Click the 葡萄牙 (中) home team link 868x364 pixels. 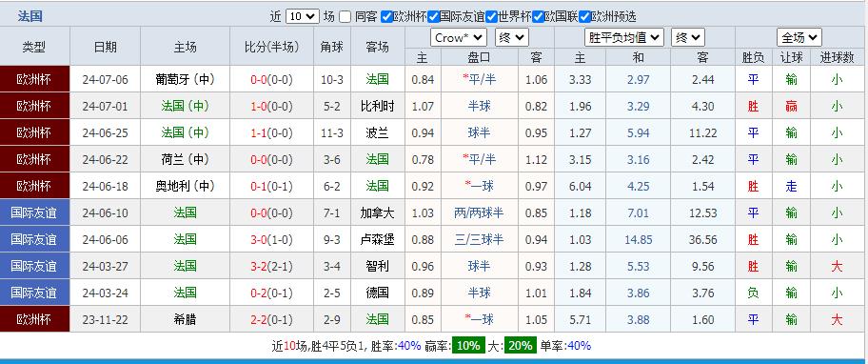[x=185, y=79]
